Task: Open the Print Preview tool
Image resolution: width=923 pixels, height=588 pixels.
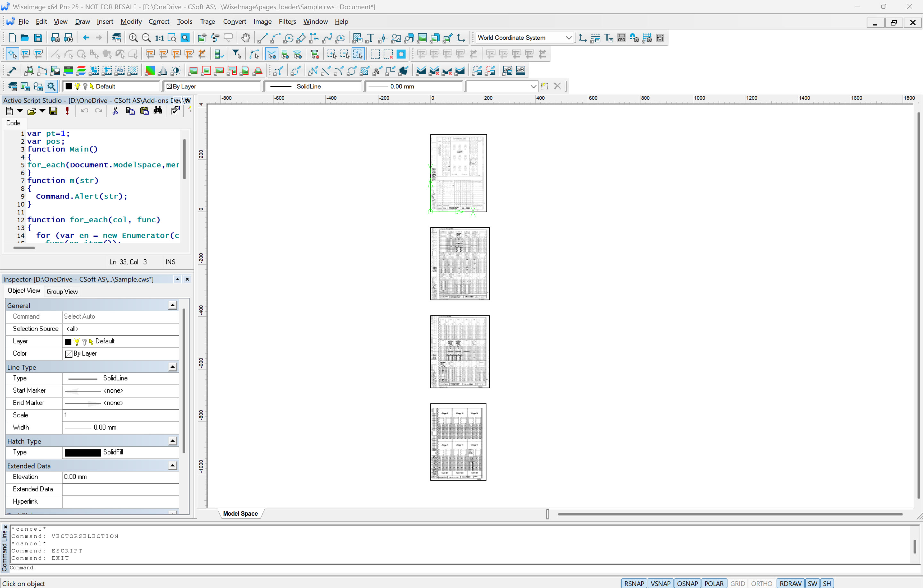Action: [x=69, y=37]
